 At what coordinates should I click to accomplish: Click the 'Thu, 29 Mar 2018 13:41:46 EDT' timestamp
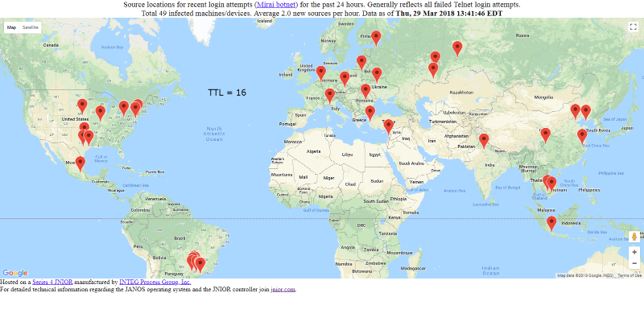click(449, 13)
